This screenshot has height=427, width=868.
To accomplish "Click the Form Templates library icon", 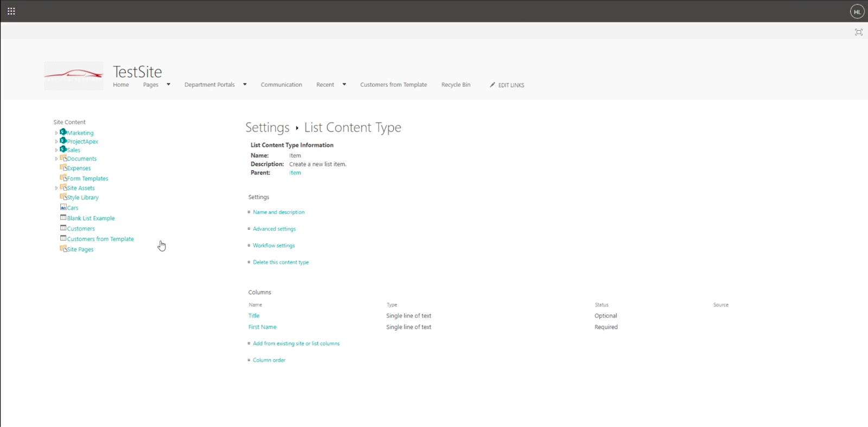I will point(63,177).
